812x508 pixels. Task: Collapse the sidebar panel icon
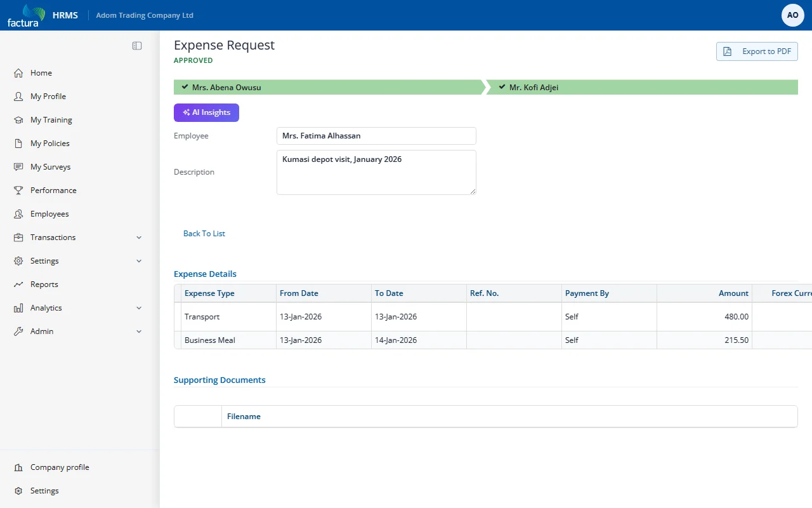(x=137, y=46)
